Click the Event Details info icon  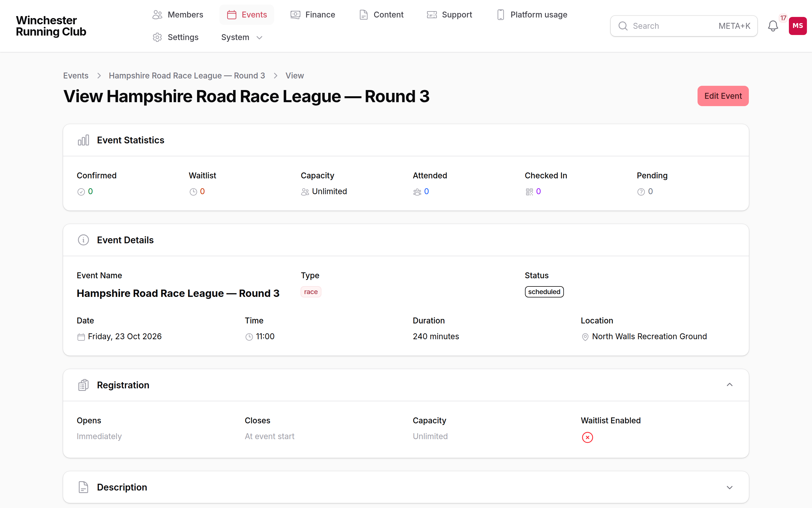point(83,240)
